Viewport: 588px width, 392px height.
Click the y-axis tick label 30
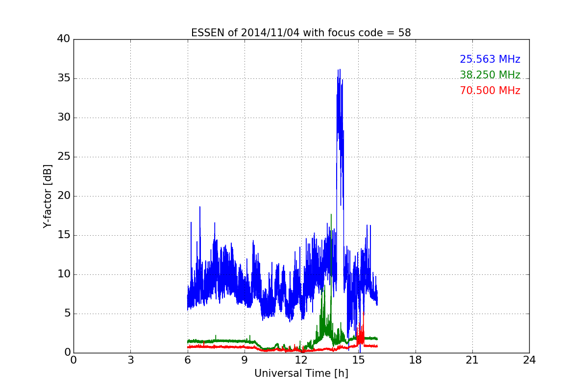tap(64, 118)
